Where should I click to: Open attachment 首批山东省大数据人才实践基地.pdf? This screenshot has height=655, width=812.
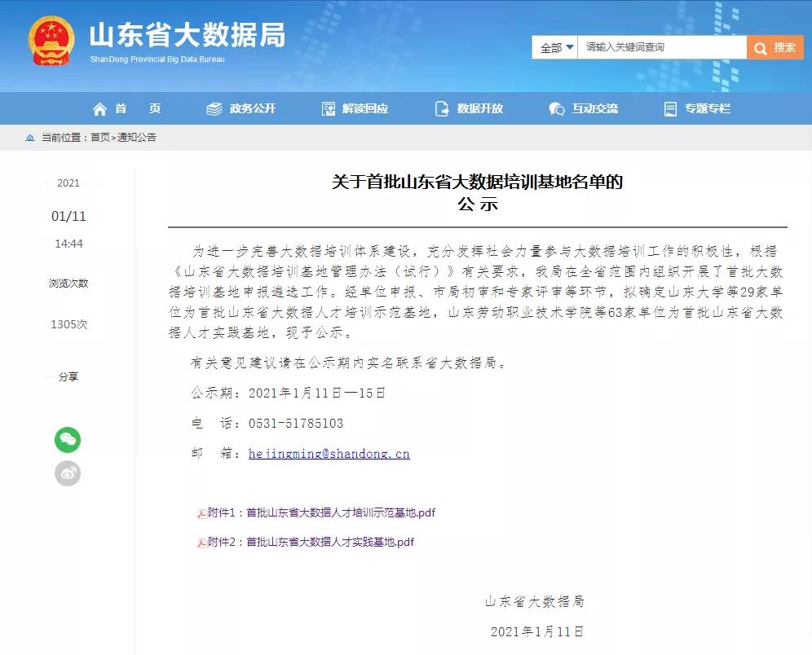310,542
